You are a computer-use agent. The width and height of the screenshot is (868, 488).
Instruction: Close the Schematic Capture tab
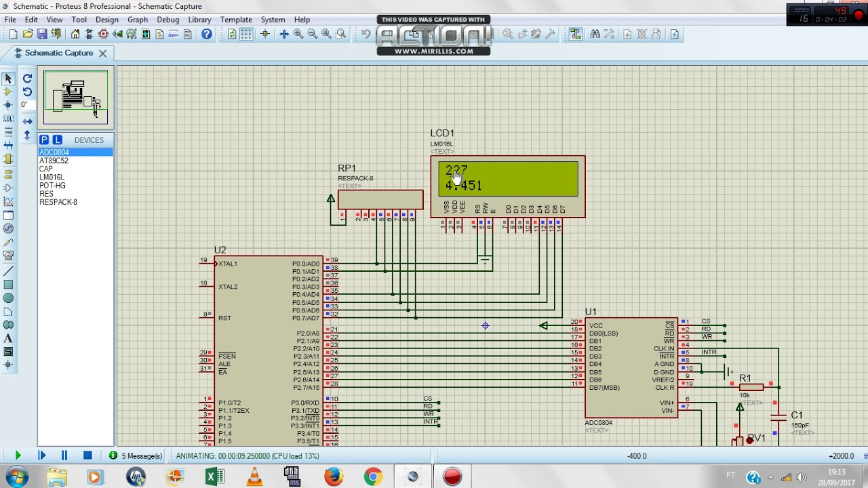[x=103, y=53]
